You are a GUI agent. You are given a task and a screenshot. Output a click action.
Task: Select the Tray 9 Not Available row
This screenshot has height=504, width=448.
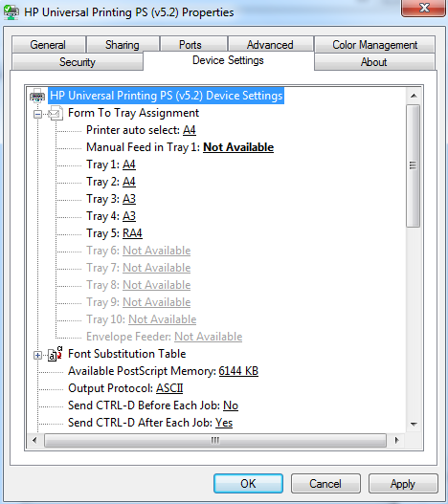139,302
